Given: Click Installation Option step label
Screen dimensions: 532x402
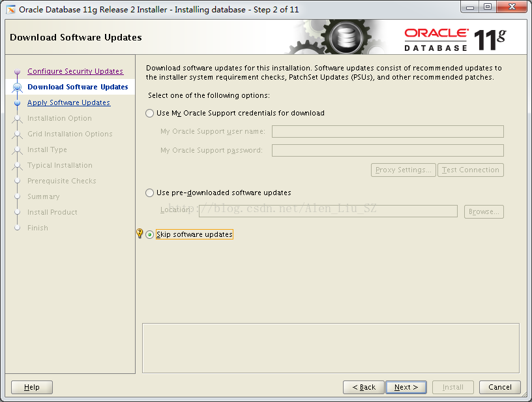Looking at the screenshot, I should [x=59, y=118].
